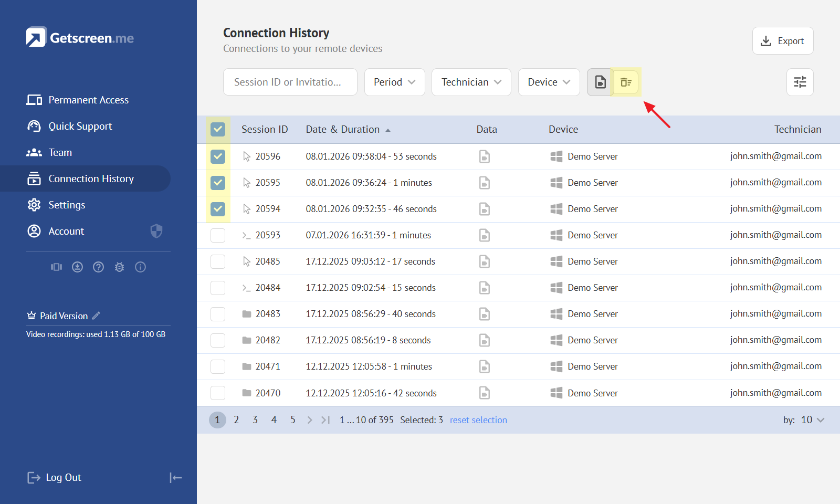Expand the Period filter dropdown

click(394, 82)
